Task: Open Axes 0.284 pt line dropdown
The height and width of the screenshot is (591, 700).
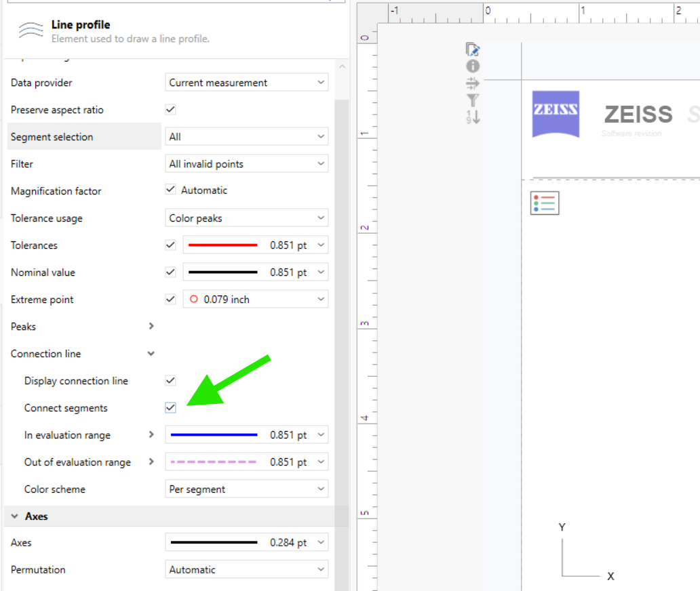Action: (x=246, y=542)
